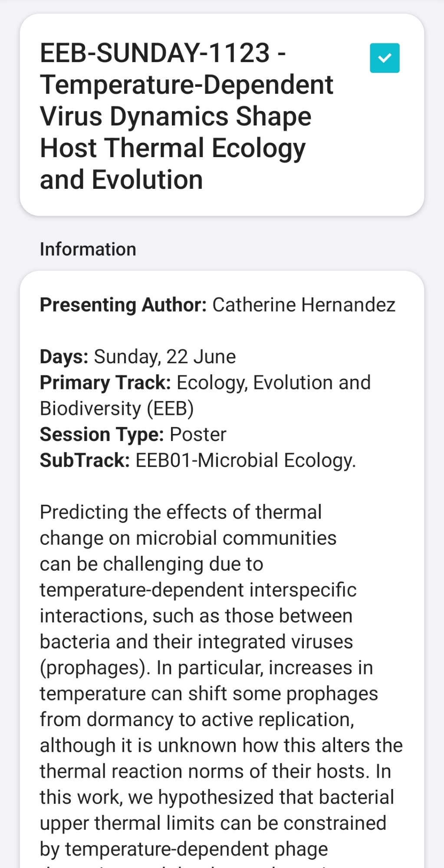Select the date Sunday, 22 June
Viewport: 444px width, 868px height.
pyautogui.click(x=164, y=357)
